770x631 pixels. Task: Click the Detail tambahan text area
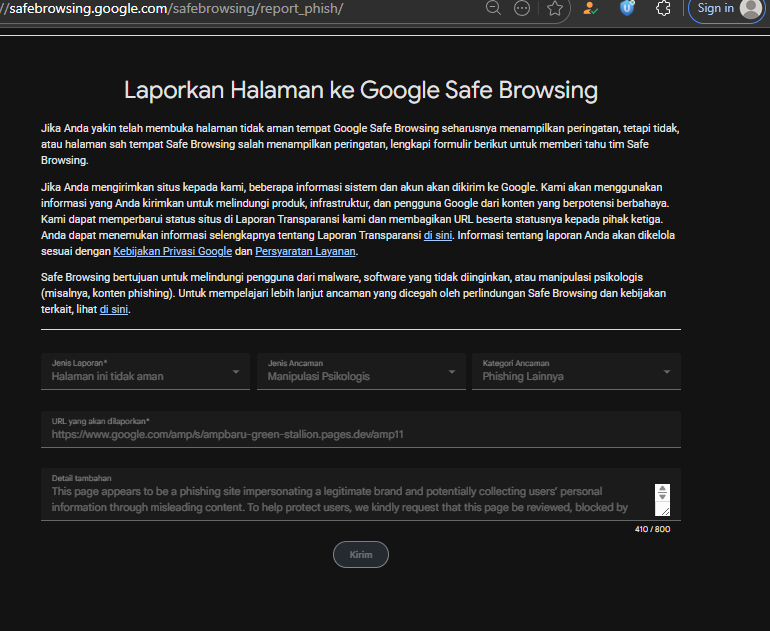pos(361,494)
